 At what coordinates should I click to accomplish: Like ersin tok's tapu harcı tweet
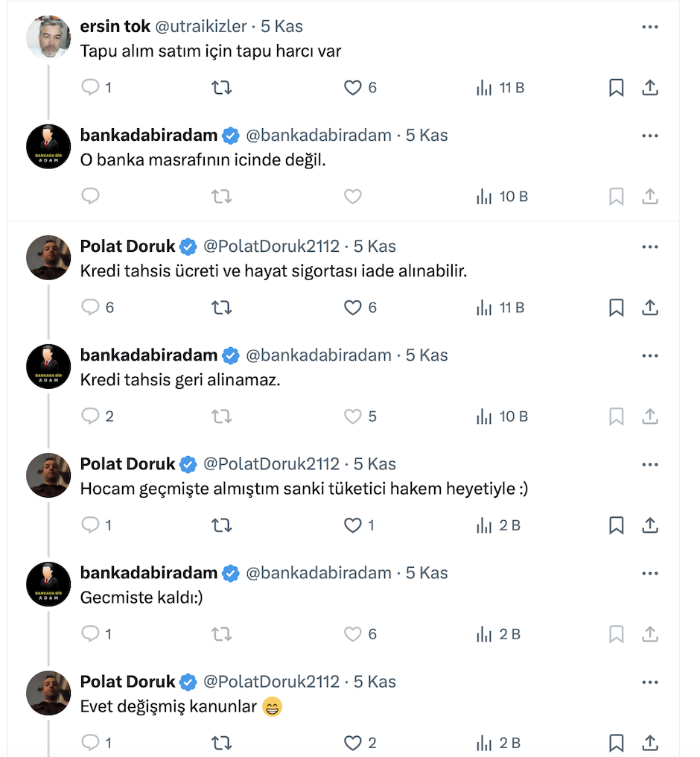(353, 88)
